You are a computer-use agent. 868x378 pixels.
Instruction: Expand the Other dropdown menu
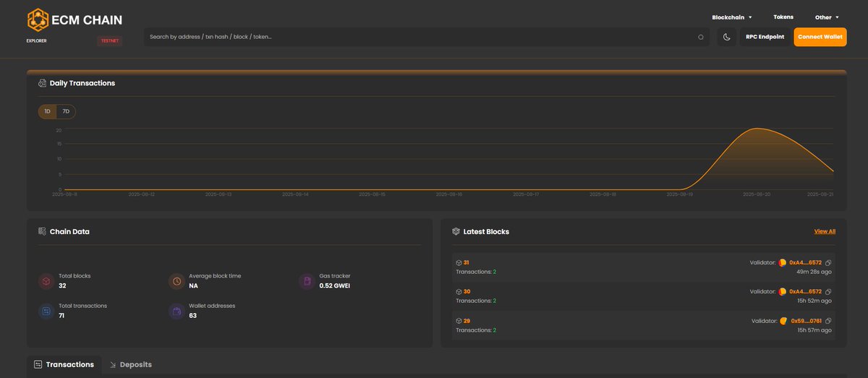coord(827,17)
